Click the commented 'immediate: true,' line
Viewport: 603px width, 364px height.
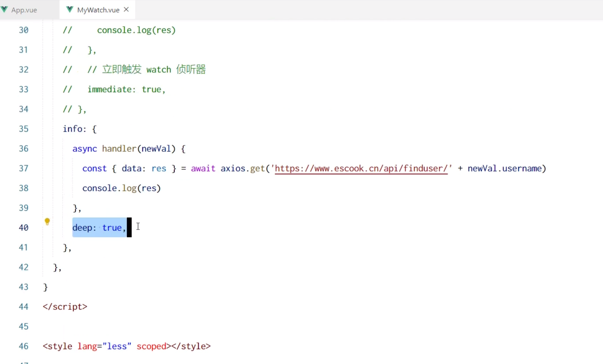click(x=114, y=90)
